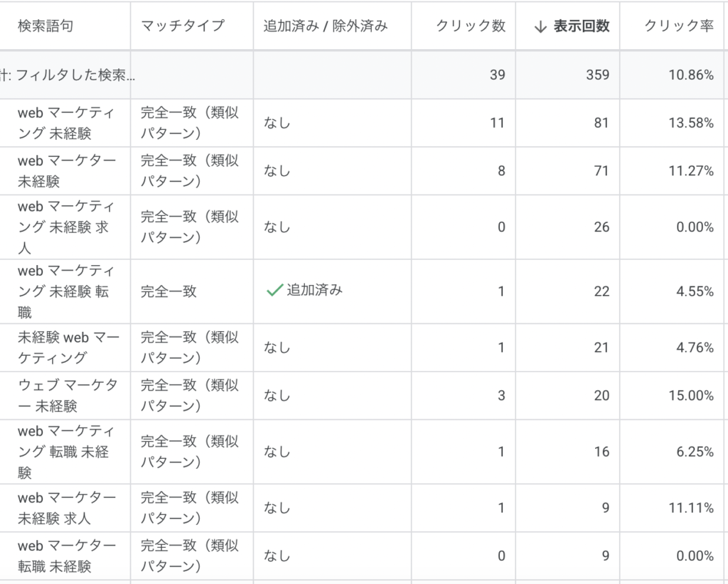Select the 15.00% click rate cell
Viewport: 728px width, 584px height.
pos(690,396)
